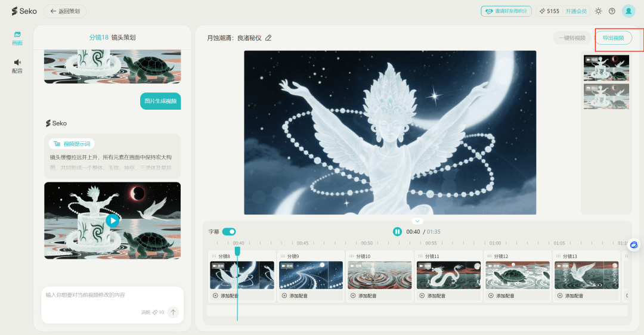Click 一键转视频 button
Screen dimensions: 644x335
[x=572, y=38]
